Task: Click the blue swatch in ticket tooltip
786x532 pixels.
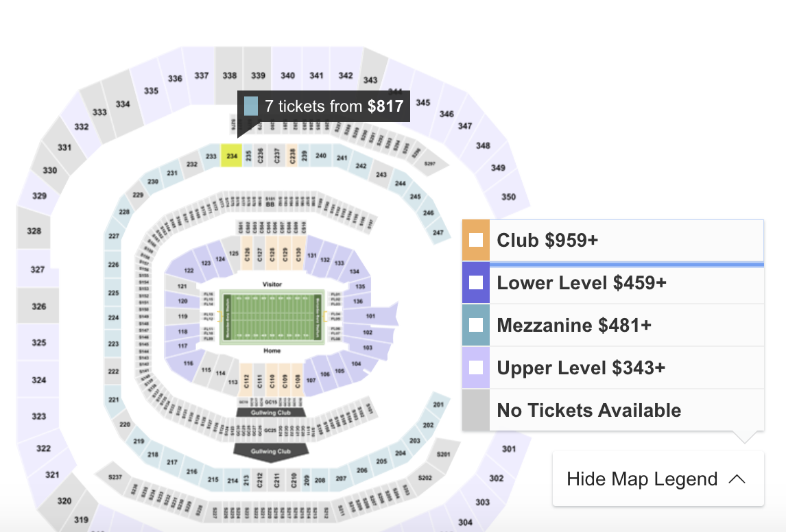Action: pos(251,106)
